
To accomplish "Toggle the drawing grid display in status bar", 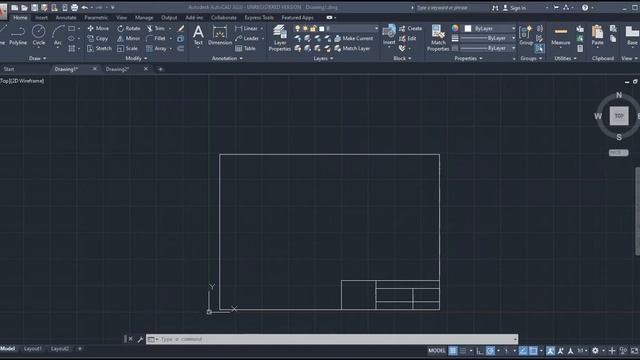I will pyautogui.click(x=453, y=351).
